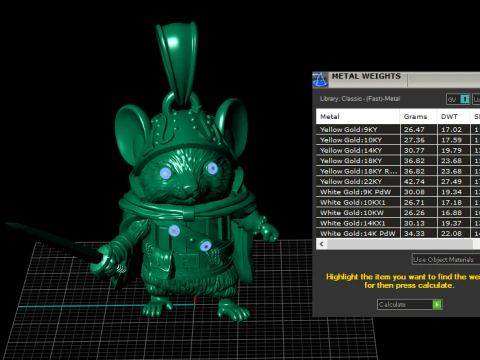Select the White Gold:14KX1 row

click(x=398, y=223)
